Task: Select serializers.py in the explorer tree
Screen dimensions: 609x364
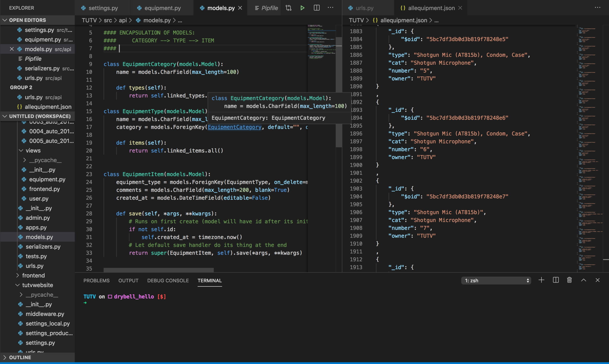Action: (43, 246)
